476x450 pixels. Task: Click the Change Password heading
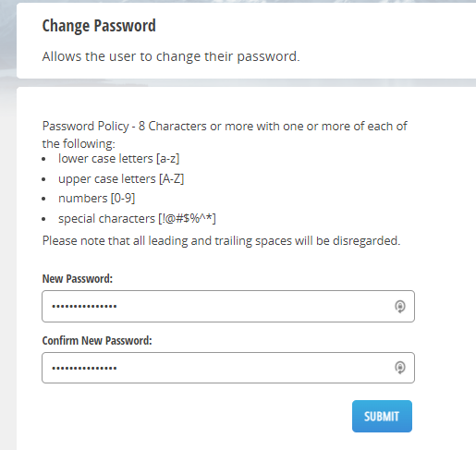[x=99, y=26]
